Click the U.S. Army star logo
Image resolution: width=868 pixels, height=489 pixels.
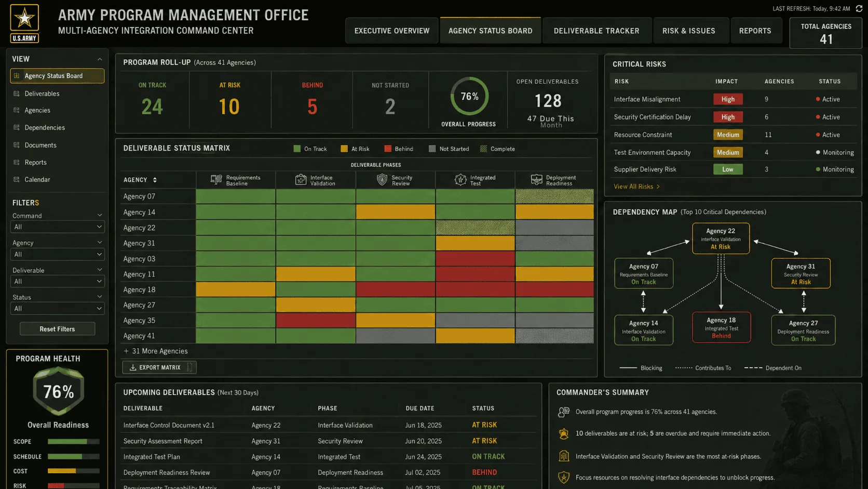pos(24,23)
